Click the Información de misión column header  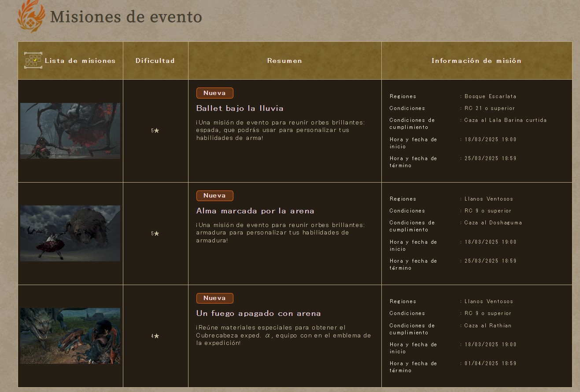[476, 61]
